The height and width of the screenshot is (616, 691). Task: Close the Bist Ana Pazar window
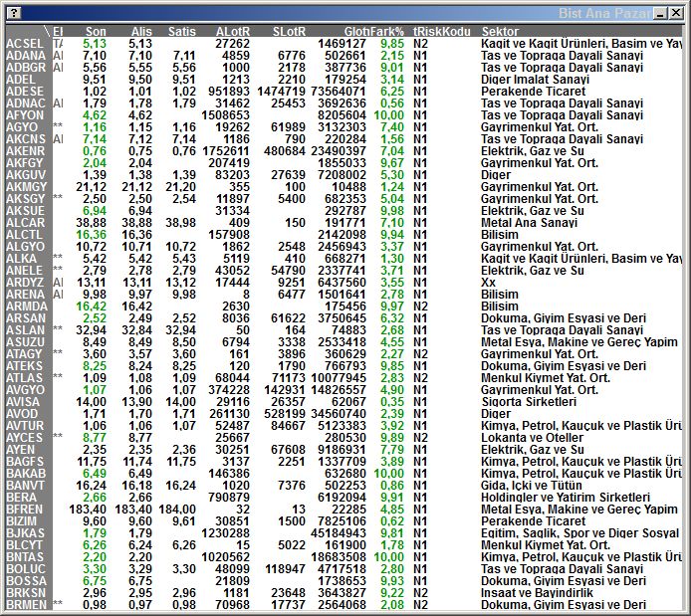[676, 13]
